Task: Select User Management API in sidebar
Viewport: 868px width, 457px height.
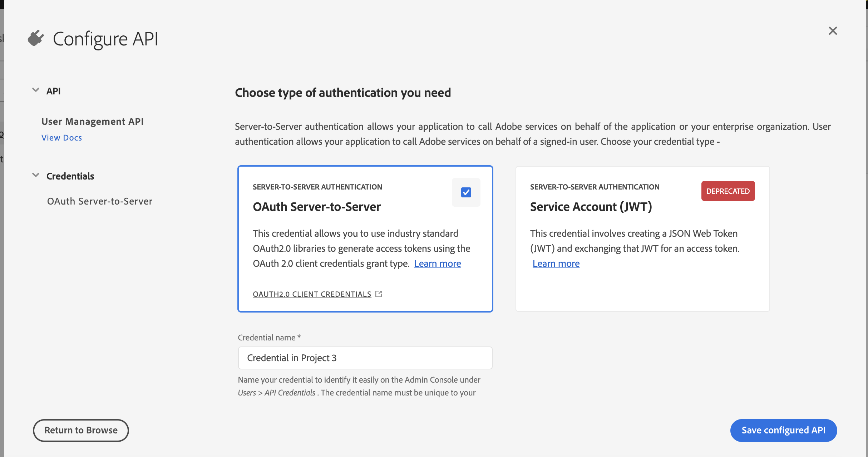Action: [92, 122]
